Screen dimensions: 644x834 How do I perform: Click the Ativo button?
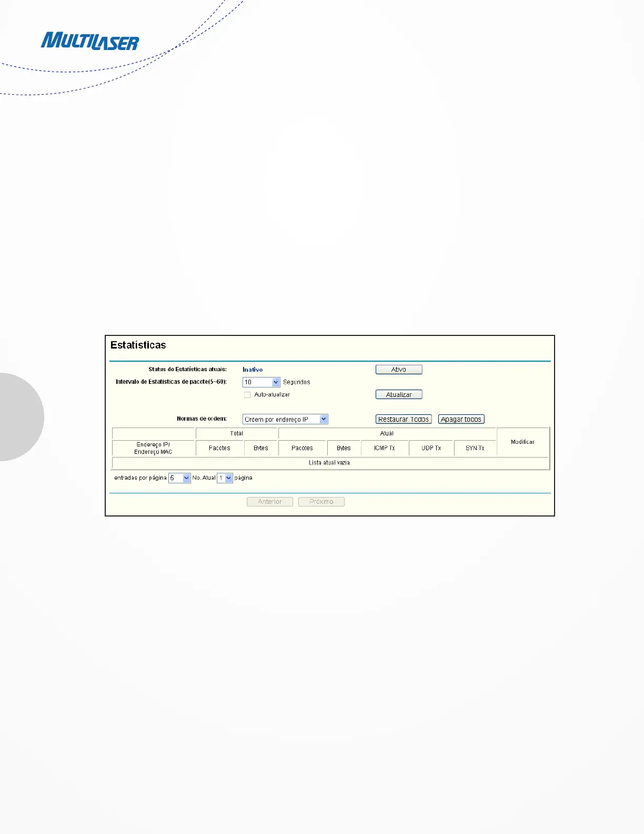[x=399, y=370]
